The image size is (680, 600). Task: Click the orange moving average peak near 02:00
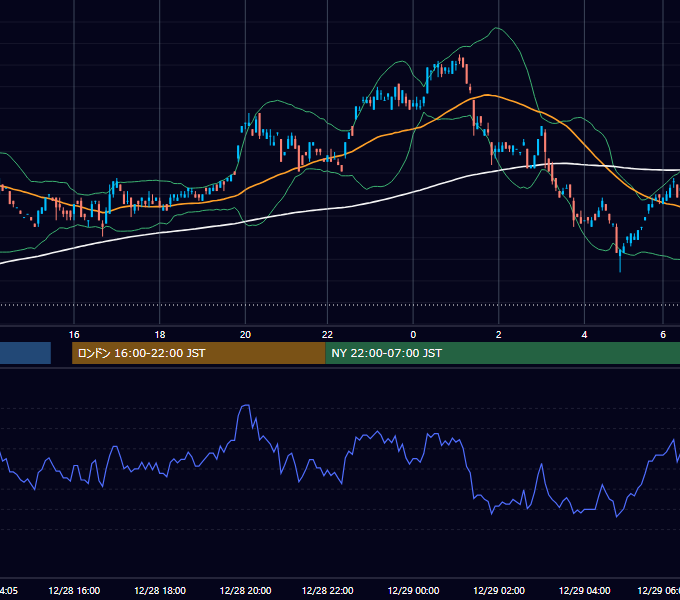click(486, 95)
